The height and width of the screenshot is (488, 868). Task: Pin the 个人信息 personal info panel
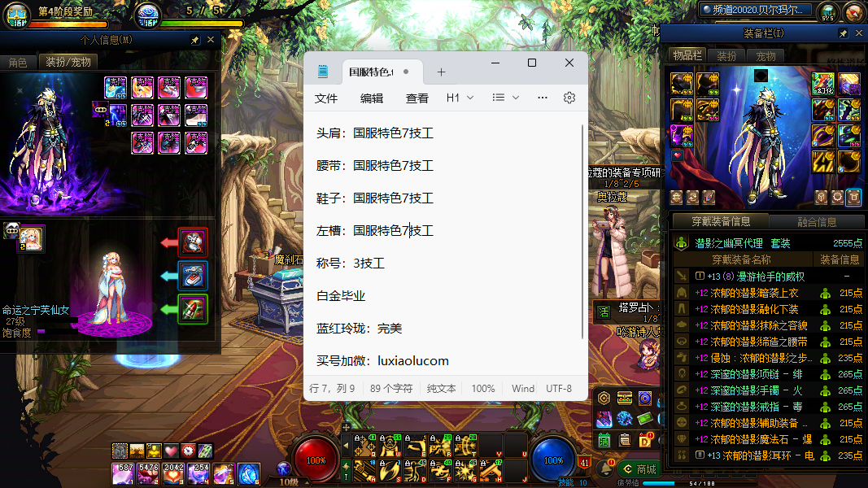(x=195, y=40)
